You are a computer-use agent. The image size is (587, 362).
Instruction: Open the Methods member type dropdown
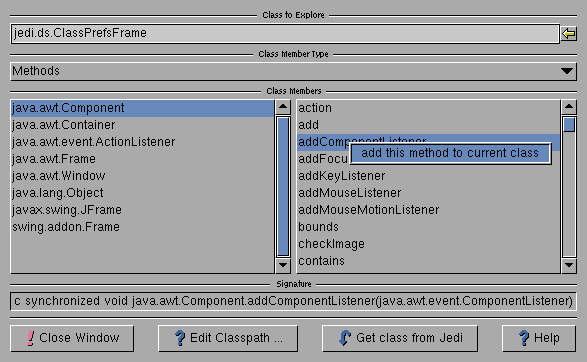(294, 71)
